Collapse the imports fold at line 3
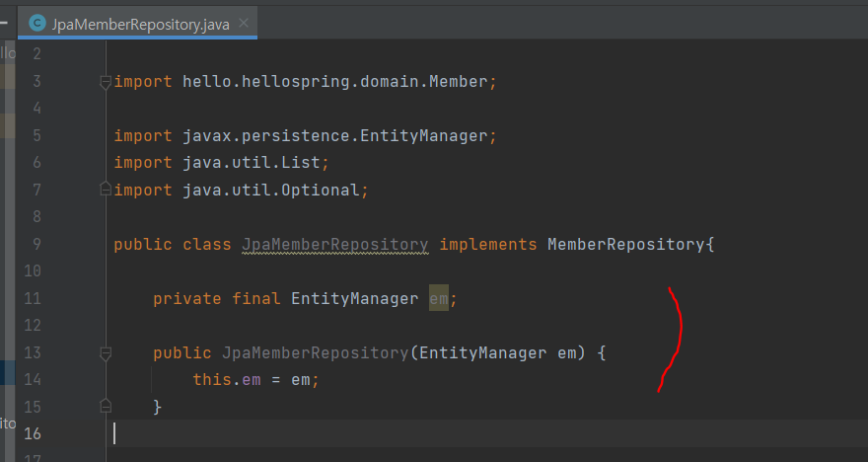 (106, 83)
